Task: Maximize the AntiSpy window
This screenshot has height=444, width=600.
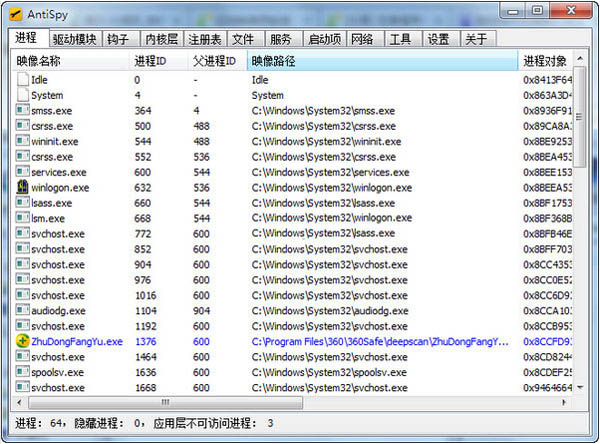Action: 537,11
